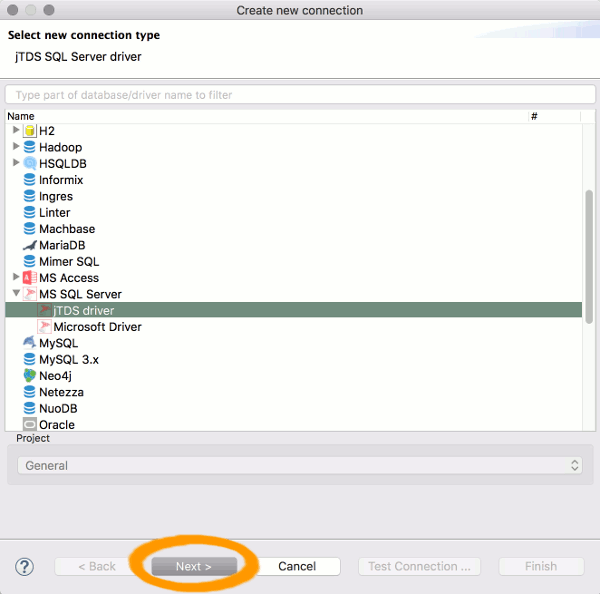The width and height of the screenshot is (600, 594).
Task: Click the Cancel button
Action: click(x=297, y=566)
